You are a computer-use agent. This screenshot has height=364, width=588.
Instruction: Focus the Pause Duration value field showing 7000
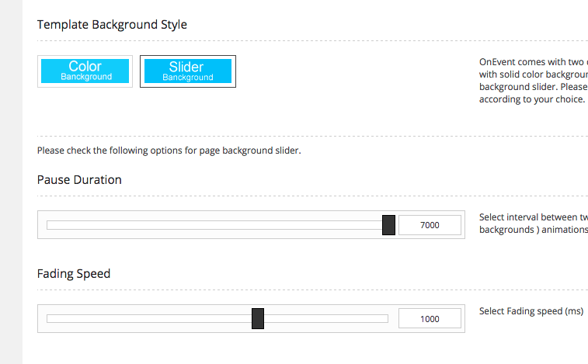[x=430, y=225]
